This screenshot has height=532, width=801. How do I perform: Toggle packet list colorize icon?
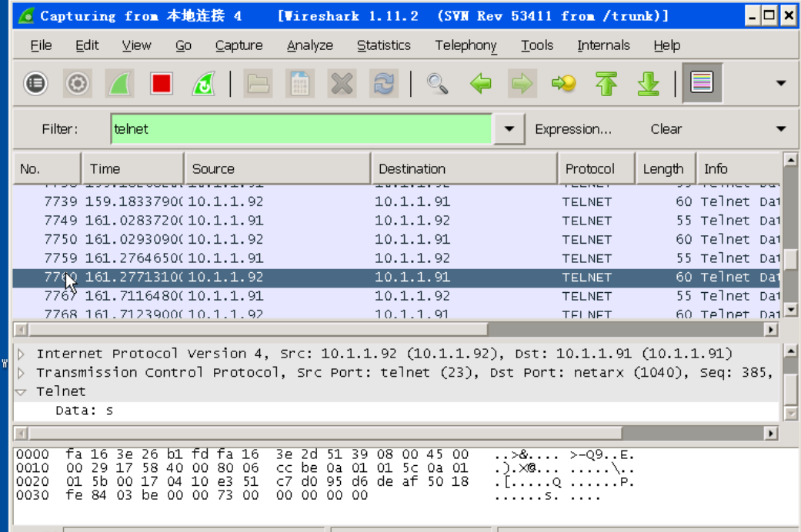tap(702, 83)
